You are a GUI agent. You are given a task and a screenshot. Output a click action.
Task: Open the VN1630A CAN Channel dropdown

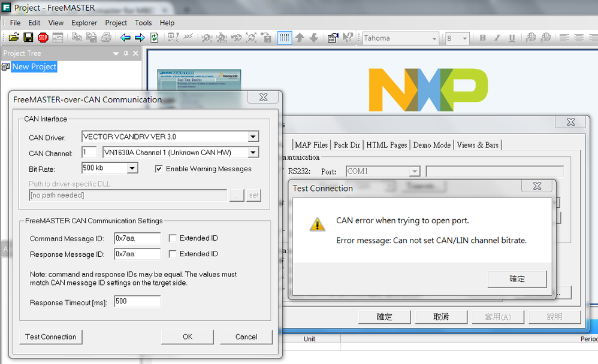pyautogui.click(x=253, y=153)
